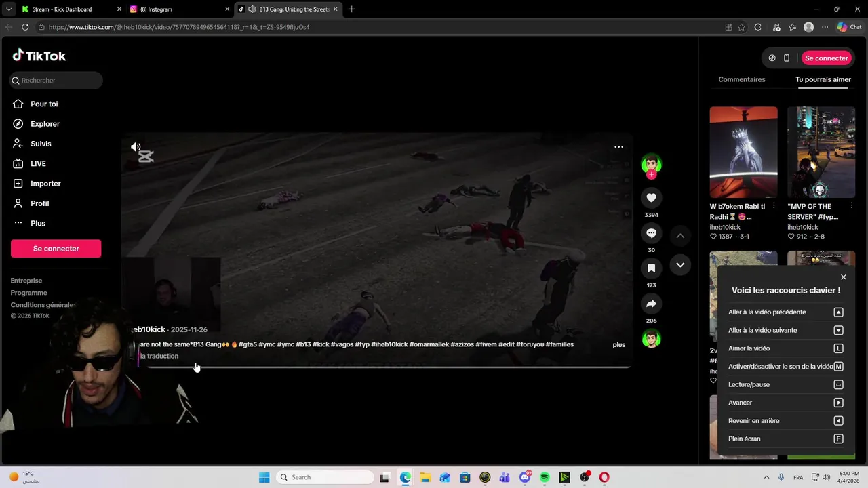Image resolution: width=868 pixels, height=488 pixels.
Task: Save the video with the bookmark icon
Action: 651,268
